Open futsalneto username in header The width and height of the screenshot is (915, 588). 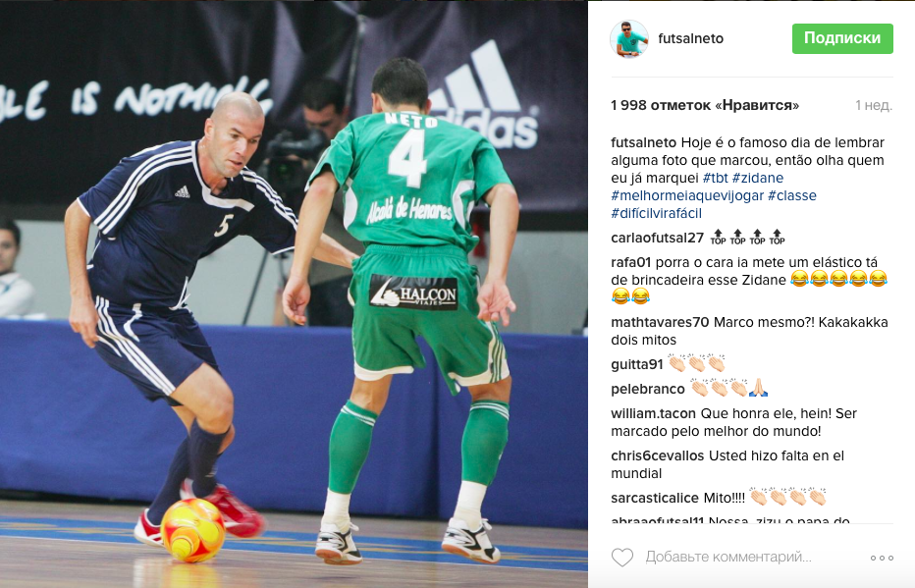[690, 38]
